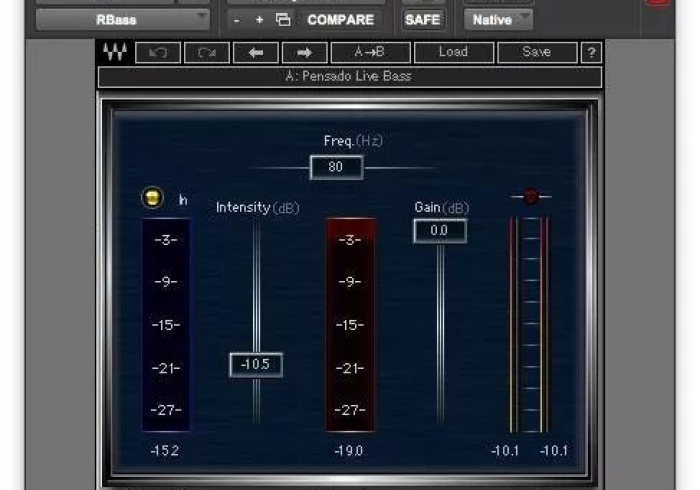Click the redo arrow in Waves toolbar

[206, 53]
